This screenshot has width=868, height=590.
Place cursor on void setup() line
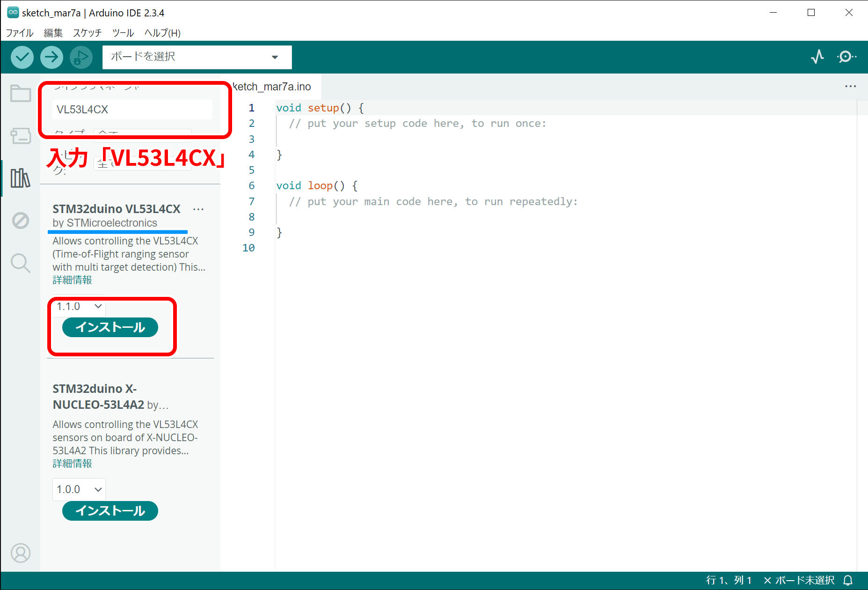(320, 108)
